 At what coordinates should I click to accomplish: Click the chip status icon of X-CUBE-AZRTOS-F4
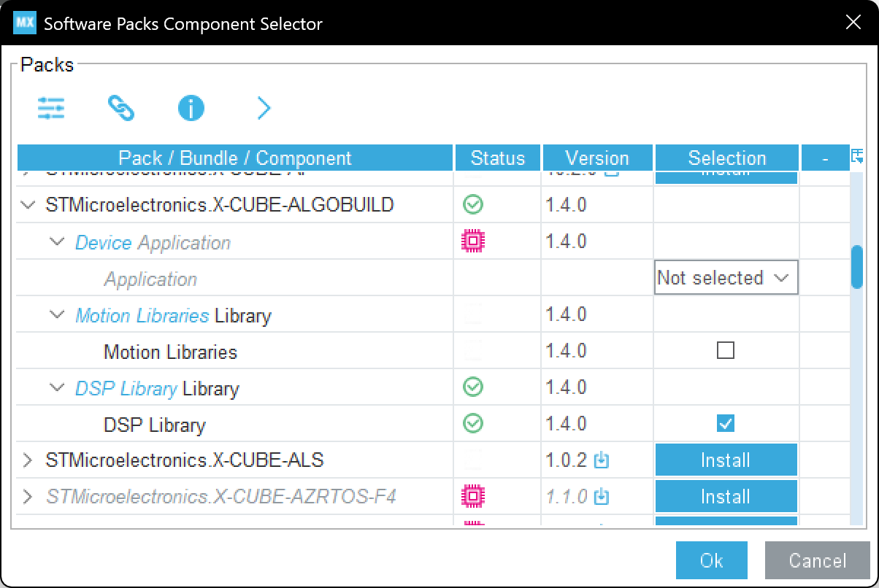(x=472, y=496)
